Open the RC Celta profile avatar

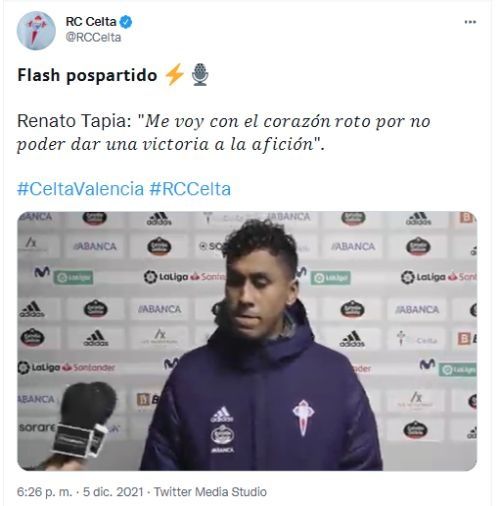[36, 31]
